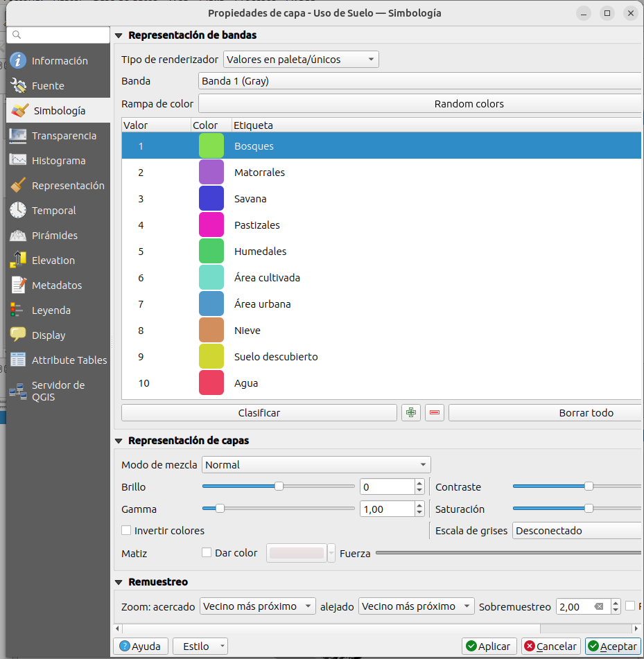
Task: Open the Leyenda section icon
Action: tap(18, 310)
